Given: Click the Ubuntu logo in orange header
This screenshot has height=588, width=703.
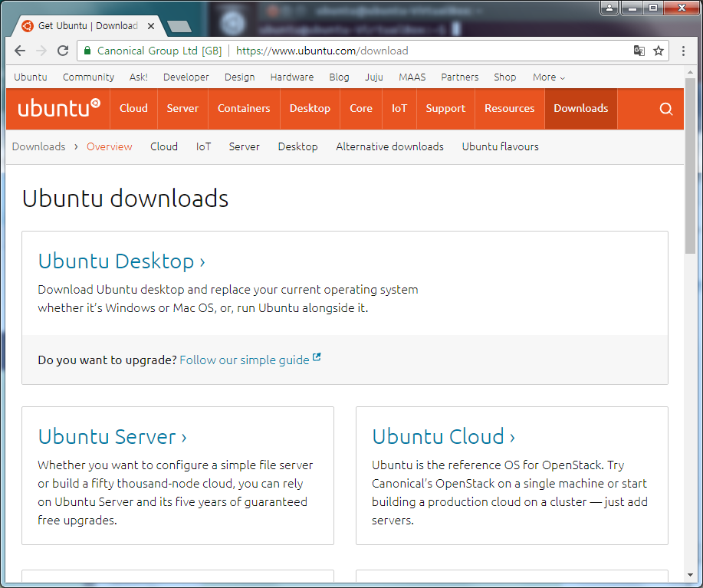Looking at the screenshot, I should (59, 108).
